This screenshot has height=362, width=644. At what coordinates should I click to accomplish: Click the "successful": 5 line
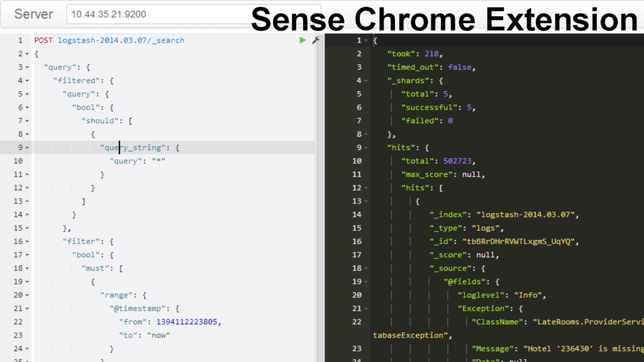coord(438,107)
